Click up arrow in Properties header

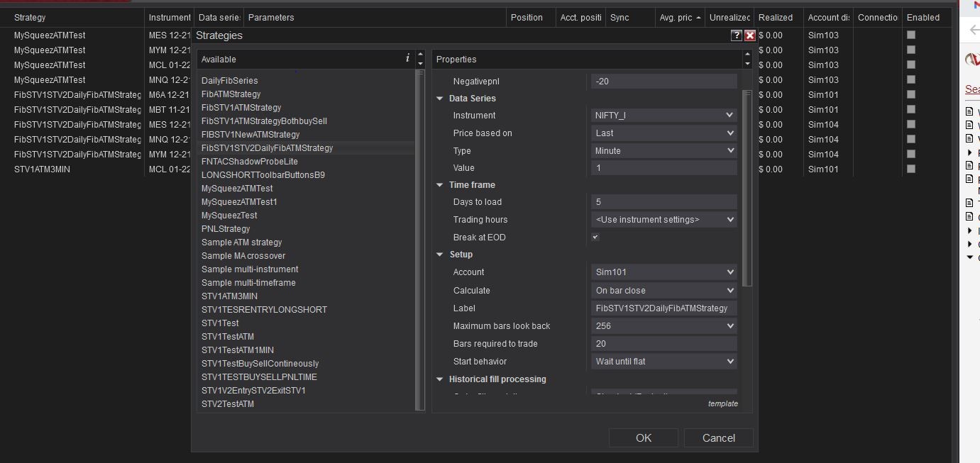pyautogui.click(x=747, y=54)
